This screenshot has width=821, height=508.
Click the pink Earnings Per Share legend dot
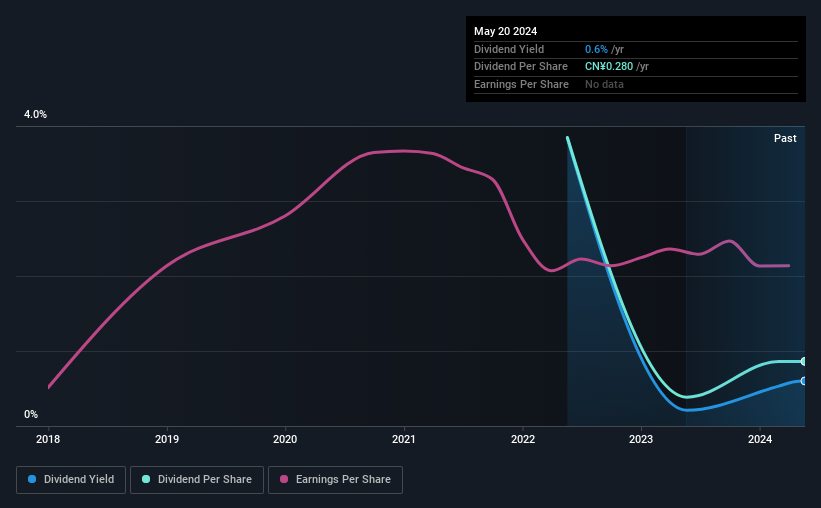(284, 479)
